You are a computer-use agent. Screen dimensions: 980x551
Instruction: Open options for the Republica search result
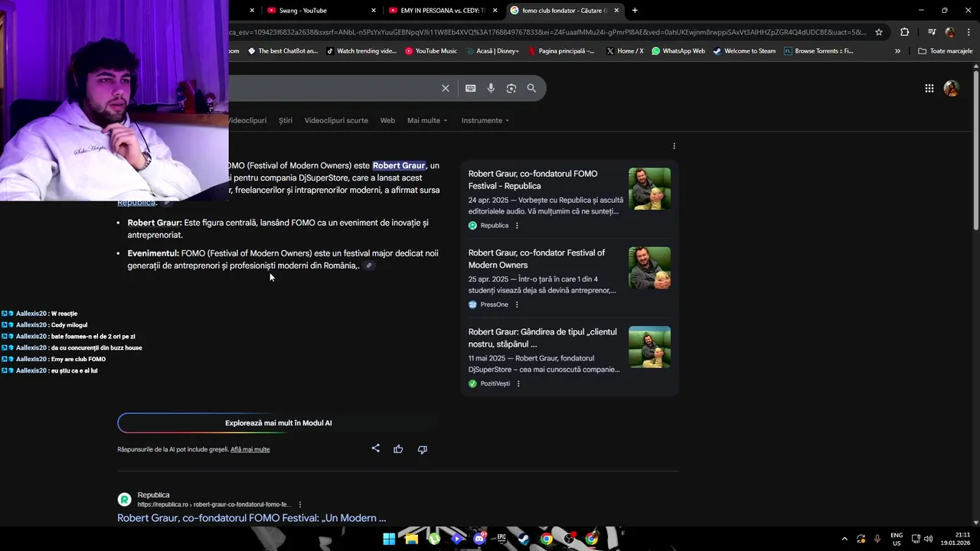(300, 504)
